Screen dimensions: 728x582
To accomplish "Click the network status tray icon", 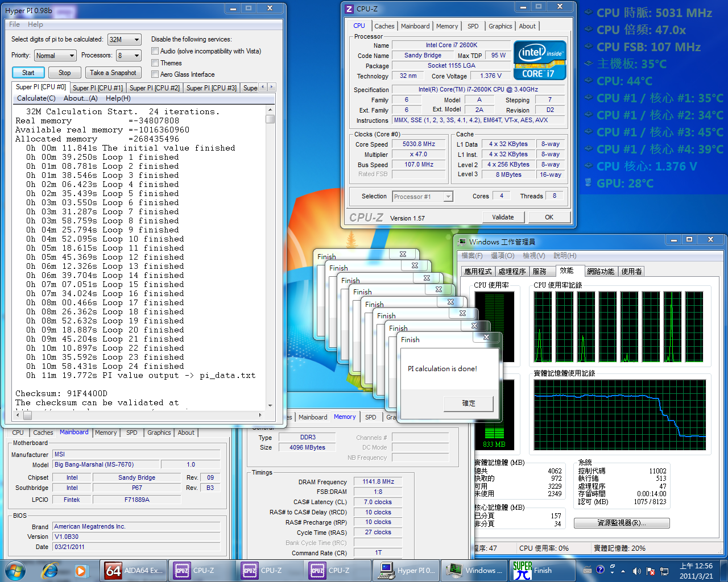I will [x=664, y=571].
